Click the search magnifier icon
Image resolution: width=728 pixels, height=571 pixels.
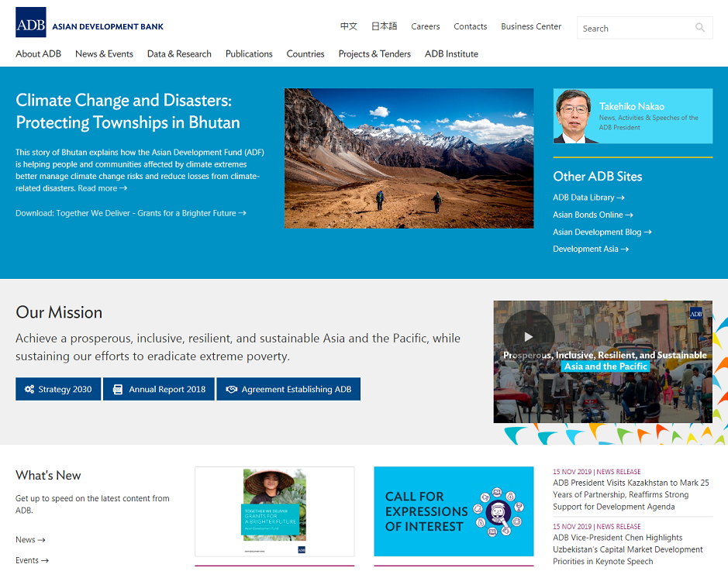pyautogui.click(x=699, y=28)
